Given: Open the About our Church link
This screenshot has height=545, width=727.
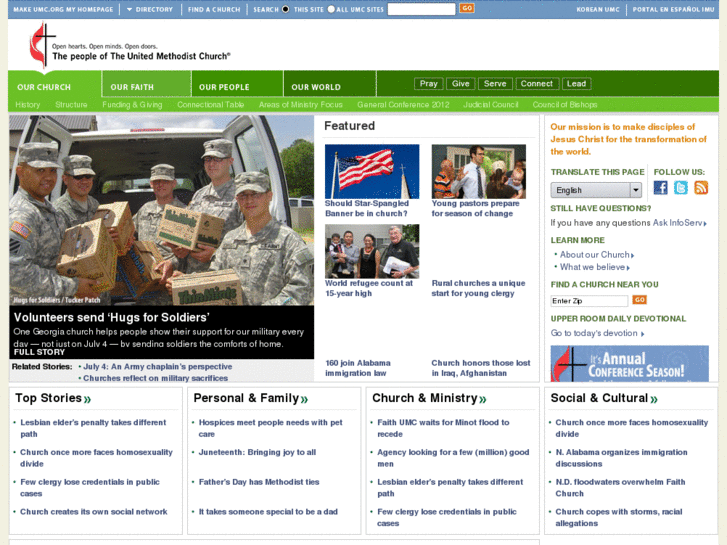Looking at the screenshot, I should tap(597, 255).
